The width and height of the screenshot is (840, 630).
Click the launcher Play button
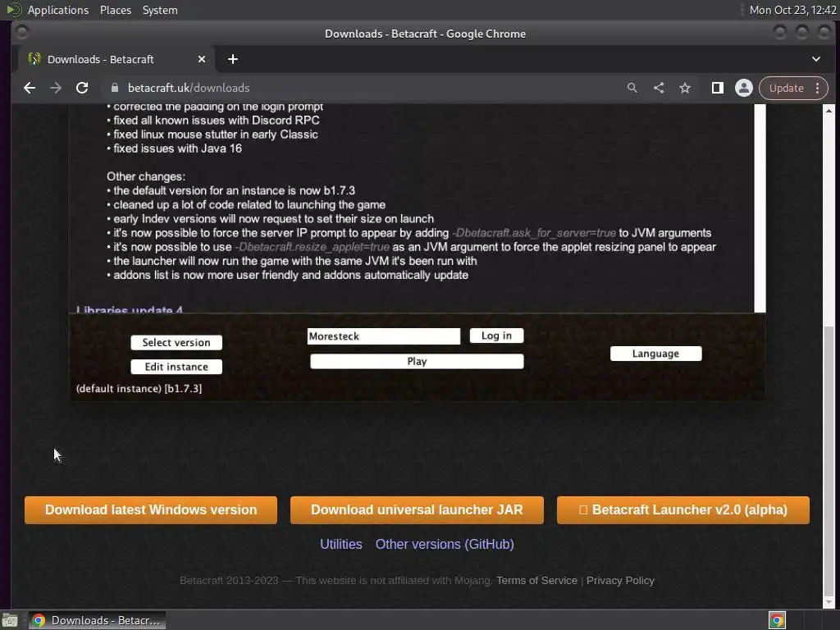click(417, 361)
